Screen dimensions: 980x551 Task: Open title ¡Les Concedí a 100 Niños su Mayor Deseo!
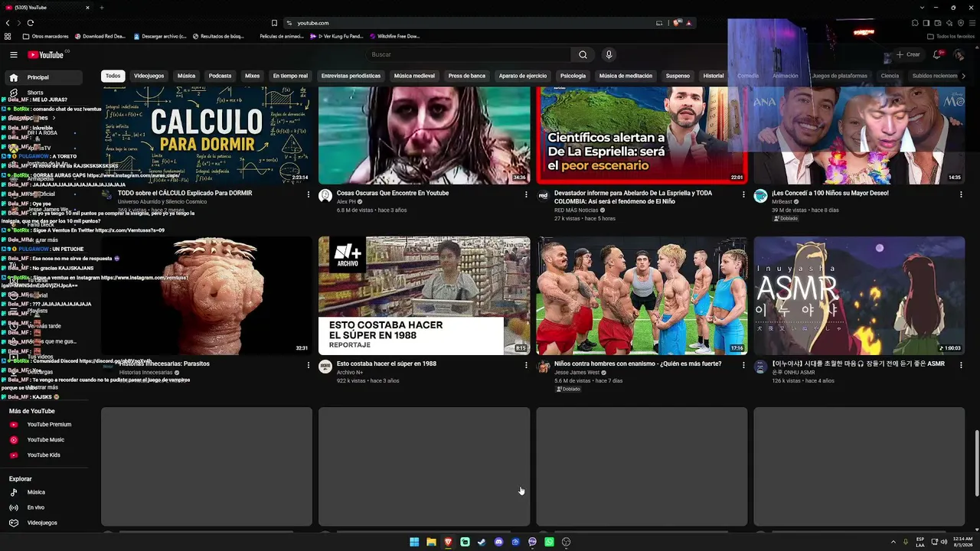(830, 194)
